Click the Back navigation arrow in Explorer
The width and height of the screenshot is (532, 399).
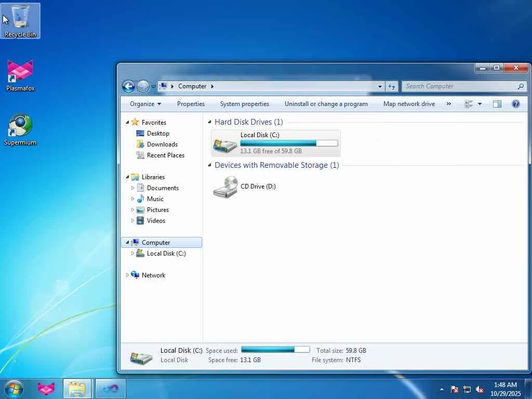129,87
